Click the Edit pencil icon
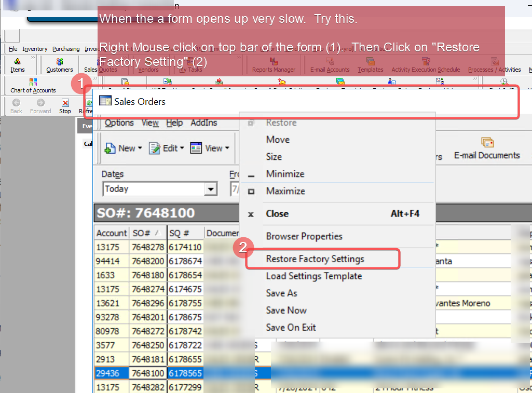 click(x=155, y=148)
